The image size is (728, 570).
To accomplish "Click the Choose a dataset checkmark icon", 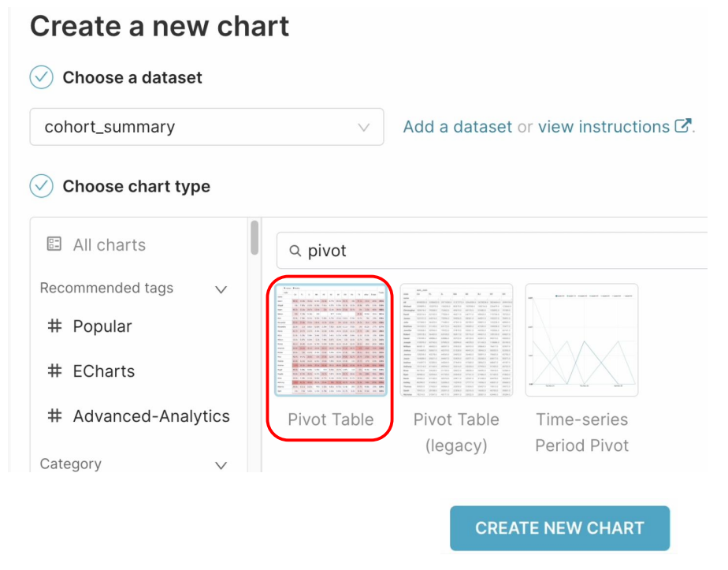I will coord(41,77).
